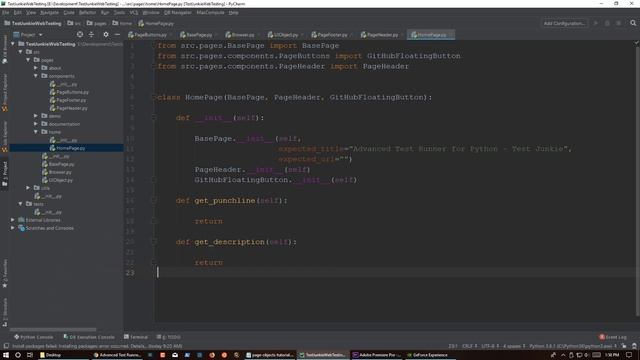Image resolution: width=640 pixels, height=360 pixels.
Task: Click the search magnifier icon at top right
Action: [x=633, y=23]
